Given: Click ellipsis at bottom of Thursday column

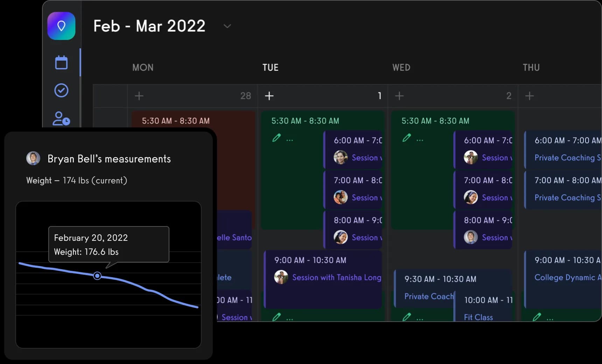Looking at the screenshot, I should 550,319.
